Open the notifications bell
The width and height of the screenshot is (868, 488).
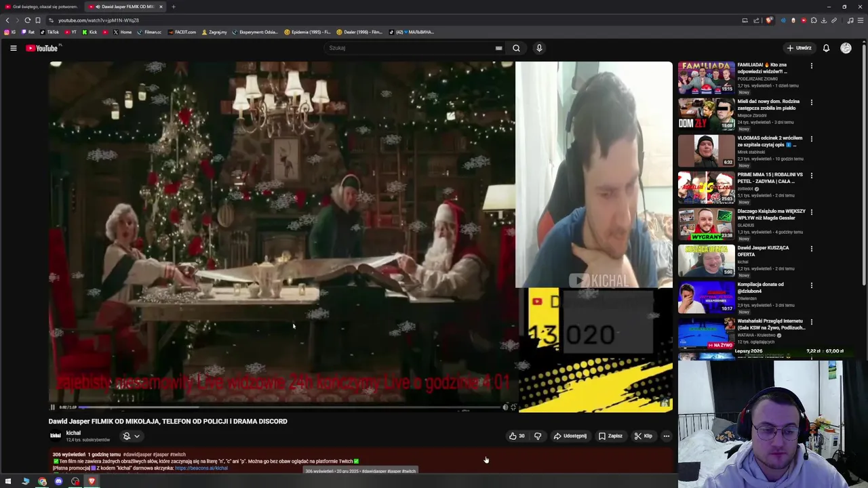(826, 48)
